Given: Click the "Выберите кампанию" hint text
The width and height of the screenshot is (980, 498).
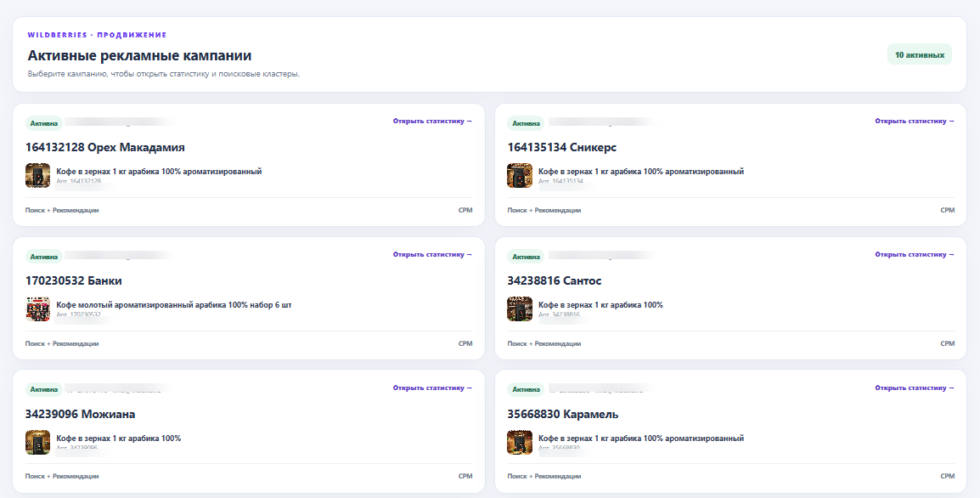Looking at the screenshot, I should pyautogui.click(x=164, y=74).
